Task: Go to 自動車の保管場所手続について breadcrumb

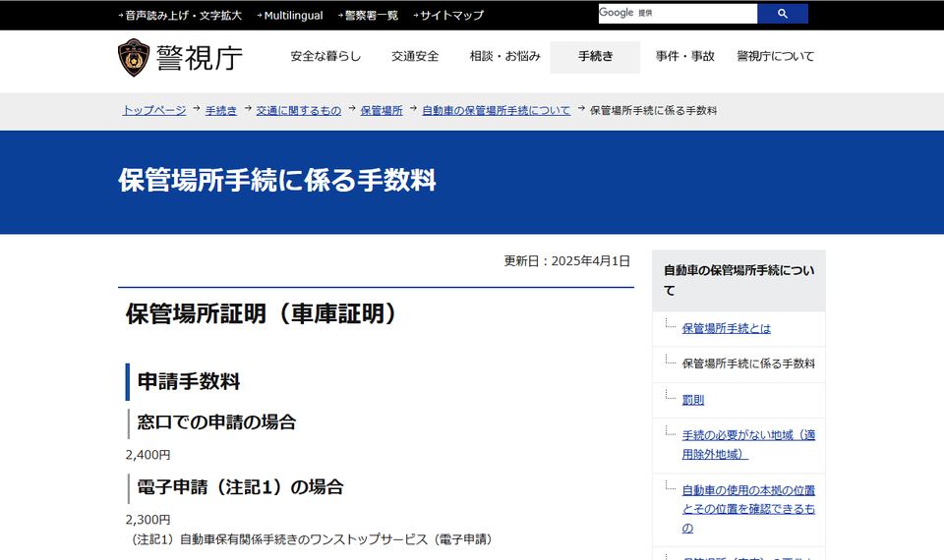Action: point(496,110)
